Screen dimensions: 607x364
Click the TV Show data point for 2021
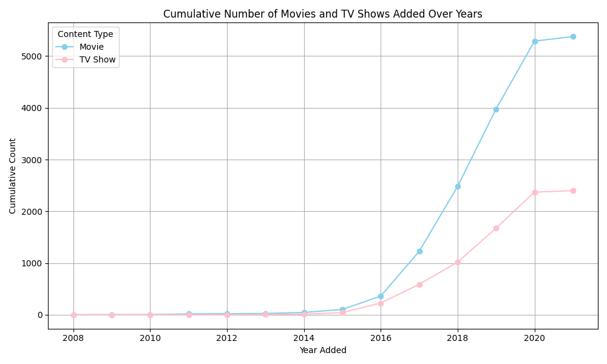[573, 190]
